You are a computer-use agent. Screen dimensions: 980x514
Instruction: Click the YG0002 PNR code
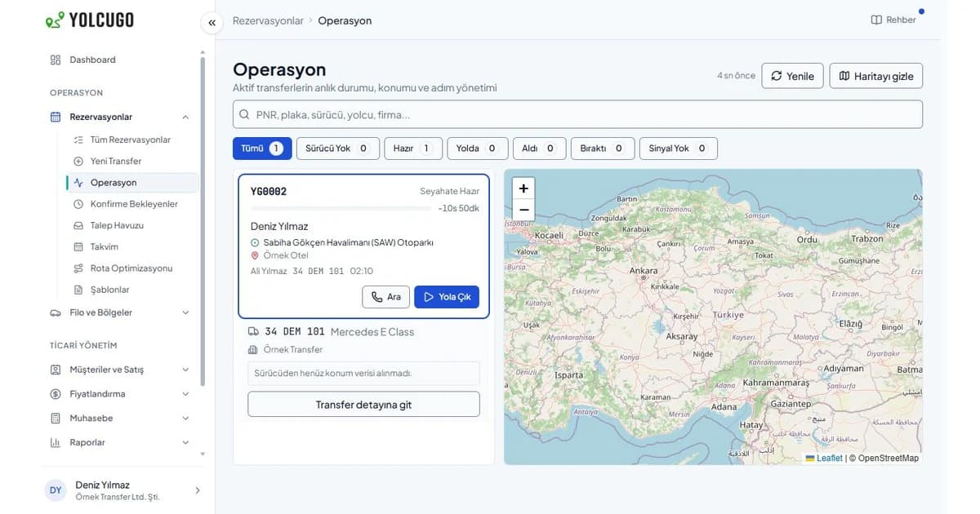click(269, 191)
